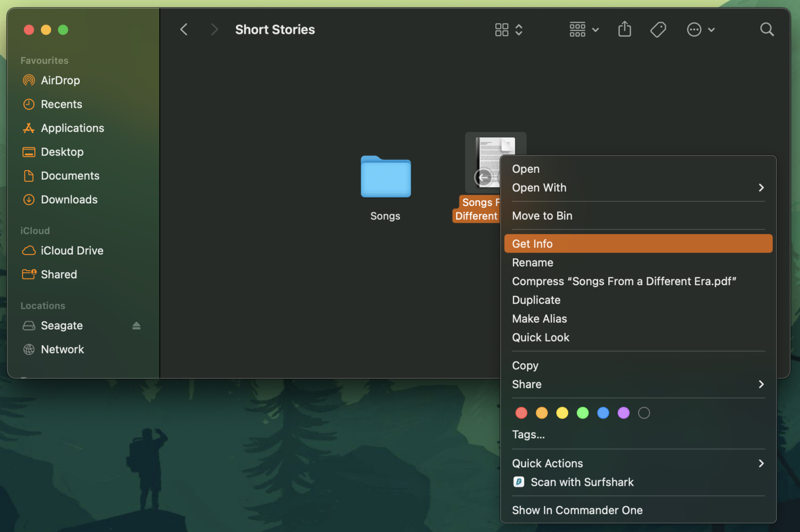800x532 pixels.
Task: Expand the Open With submenu
Action: pyautogui.click(x=539, y=187)
